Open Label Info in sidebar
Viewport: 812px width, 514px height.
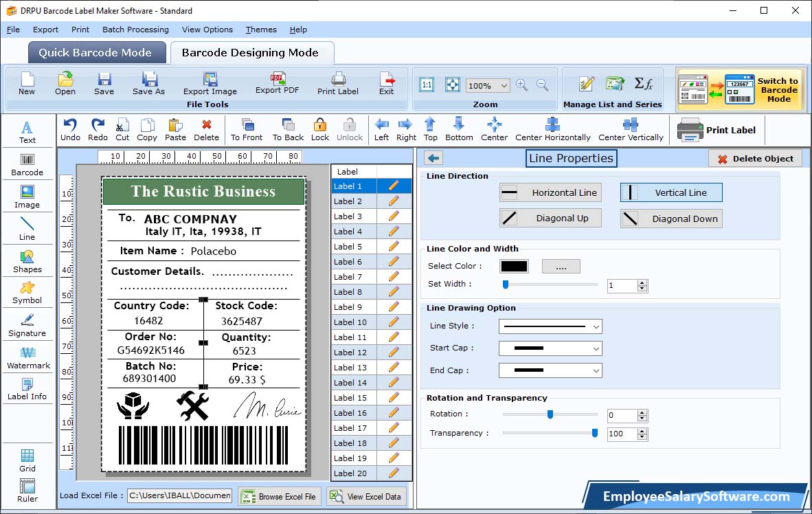pyautogui.click(x=27, y=389)
